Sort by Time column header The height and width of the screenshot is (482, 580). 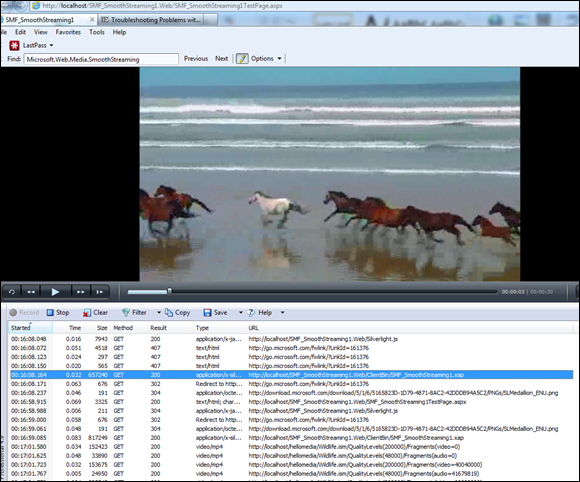coord(69,328)
